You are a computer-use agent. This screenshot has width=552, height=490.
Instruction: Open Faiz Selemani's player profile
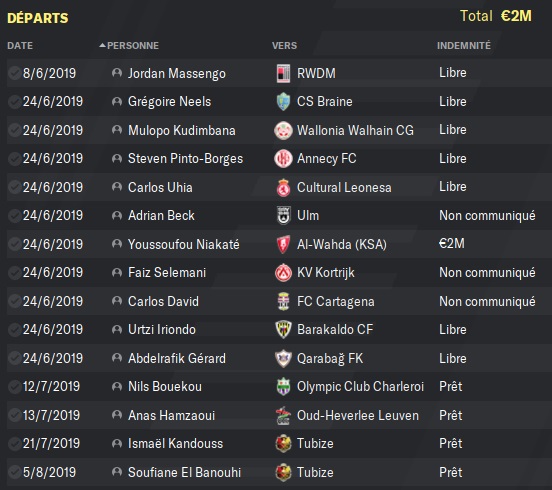pyautogui.click(x=167, y=272)
